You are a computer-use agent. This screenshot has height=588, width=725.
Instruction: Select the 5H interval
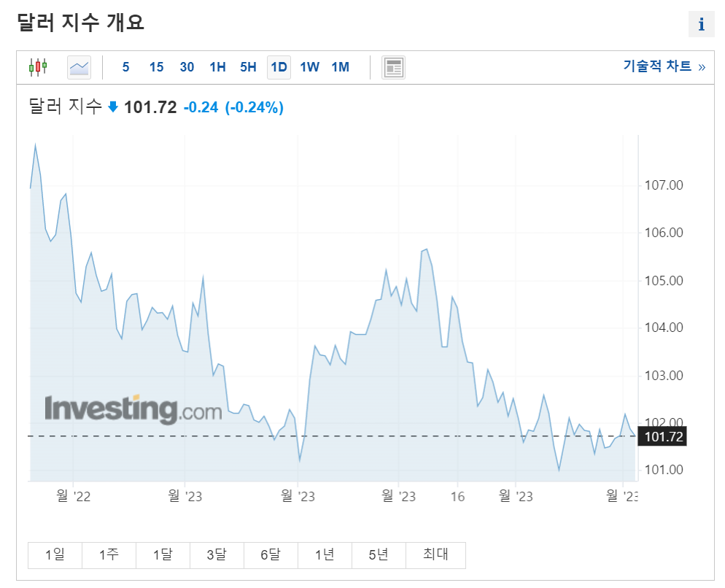coord(248,67)
